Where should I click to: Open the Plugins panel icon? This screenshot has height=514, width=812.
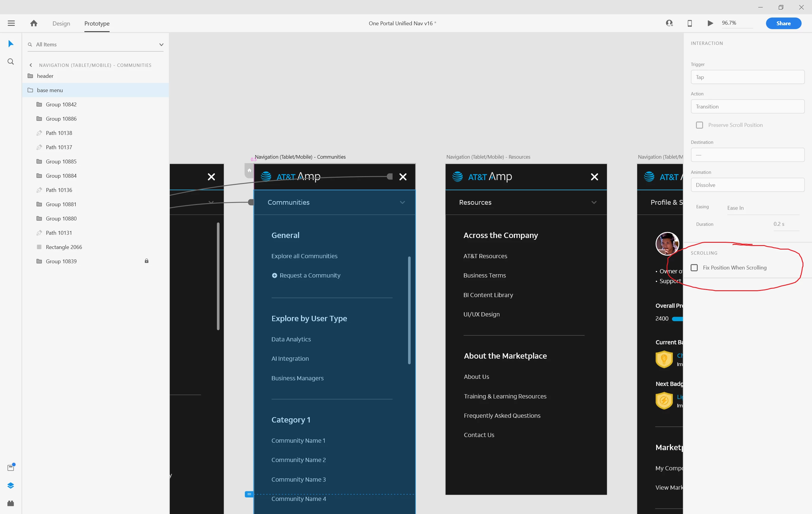pos(10,503)
